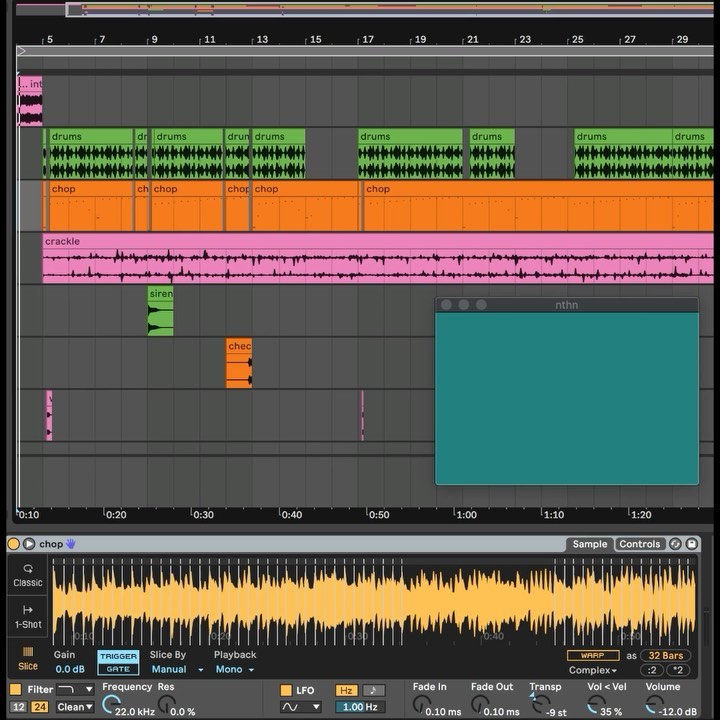Open the Slice By Manual dropdown
This screenshot has height=720, width=720.
[177, 670]
